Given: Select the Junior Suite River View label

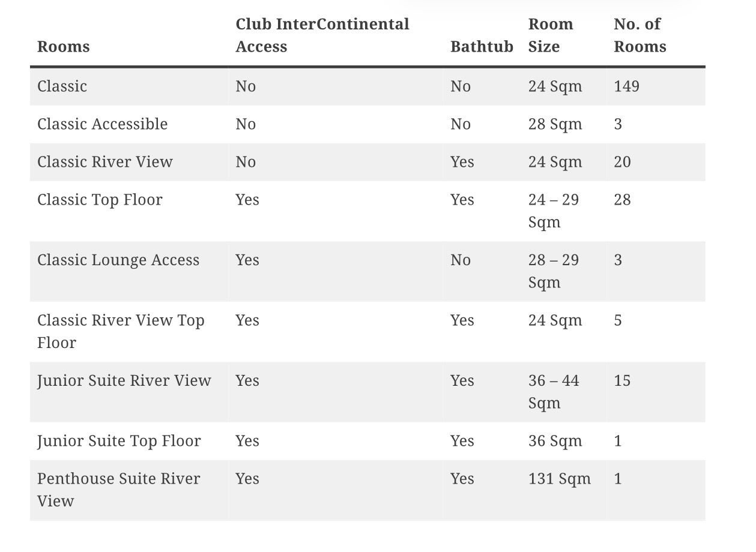Looking at the screenshot, I should point(124,381).
